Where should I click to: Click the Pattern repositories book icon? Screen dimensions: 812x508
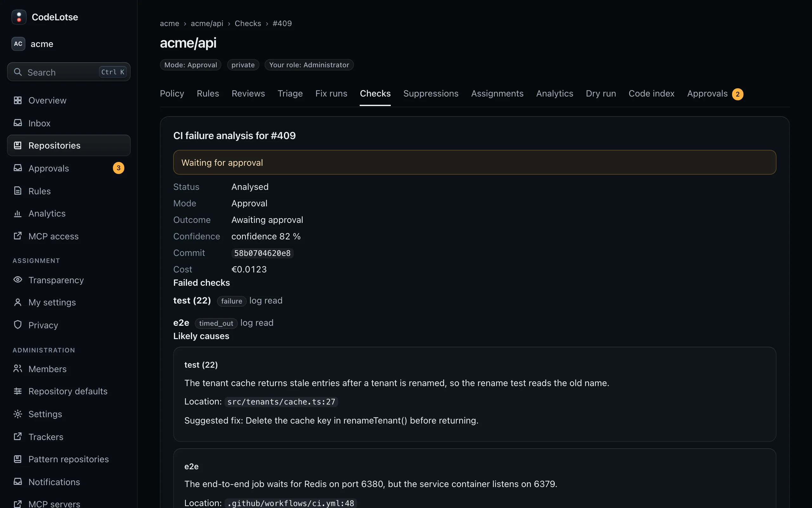18,459
